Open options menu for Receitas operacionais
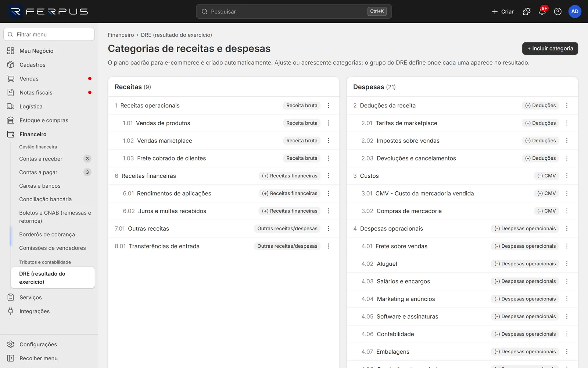The width and height of the screenshot is (588, 368). (329, 105)
